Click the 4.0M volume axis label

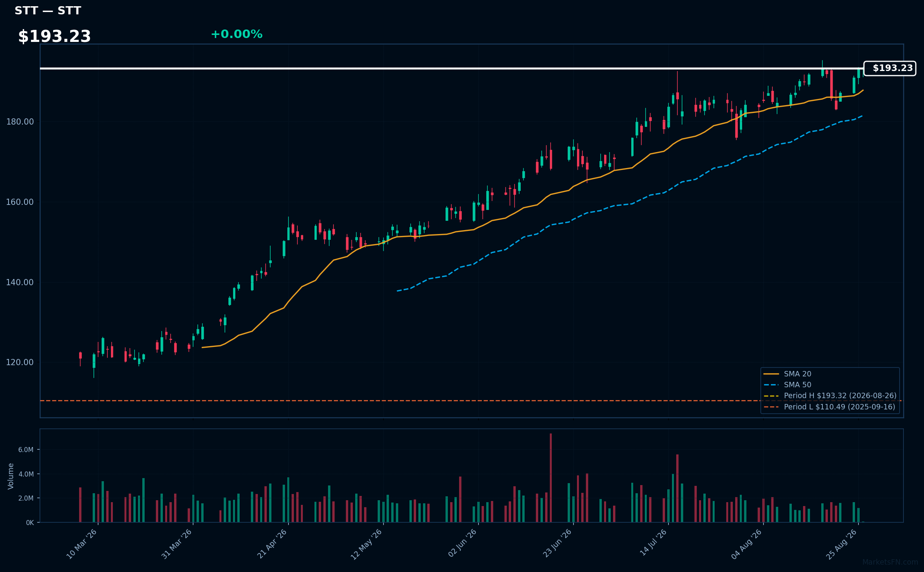(26, 474)
